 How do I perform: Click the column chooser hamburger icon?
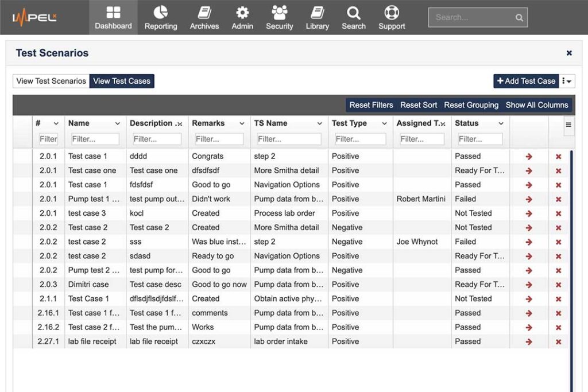click(568, 124)
